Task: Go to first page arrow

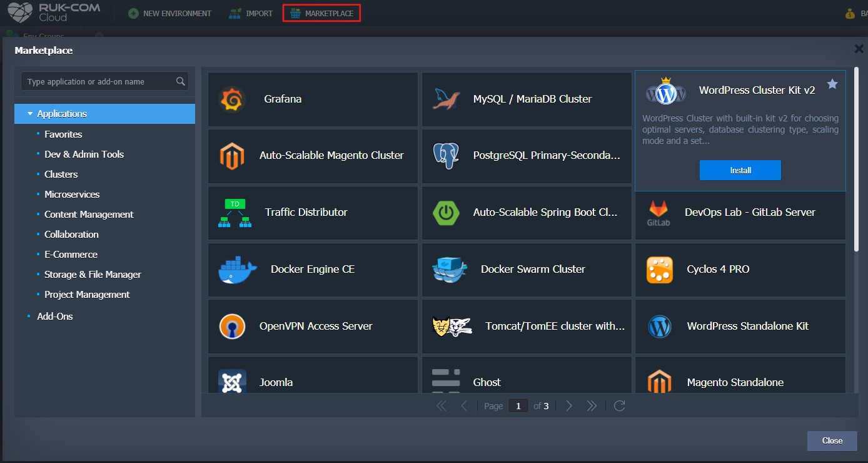Action: (442, 406)
